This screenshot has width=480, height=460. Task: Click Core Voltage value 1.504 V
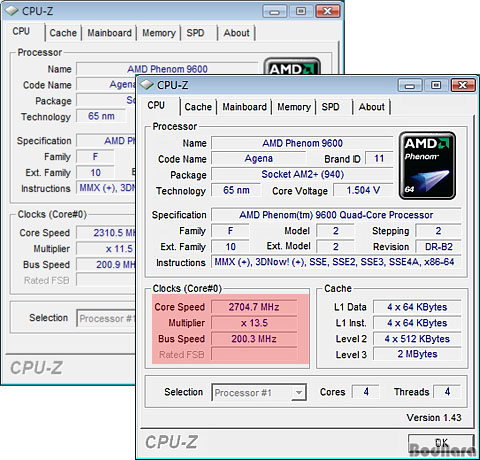point(363,190)
